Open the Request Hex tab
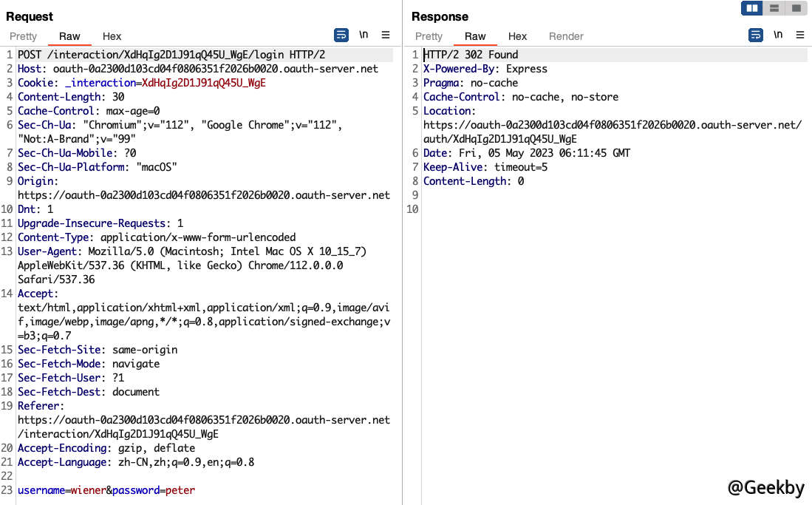Viewport: 812px width, 505px height. point(112,36)
